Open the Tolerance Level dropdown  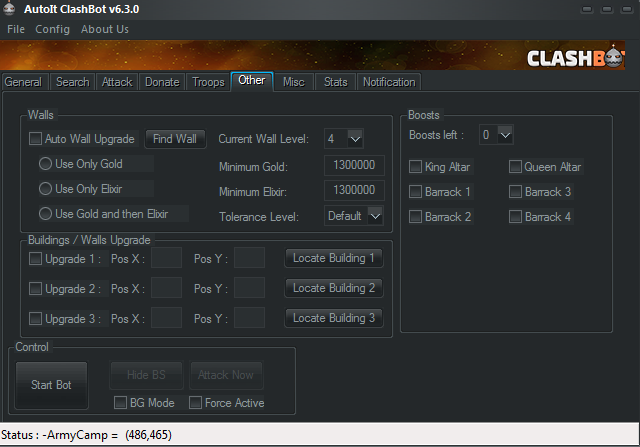tap(375, 216)
